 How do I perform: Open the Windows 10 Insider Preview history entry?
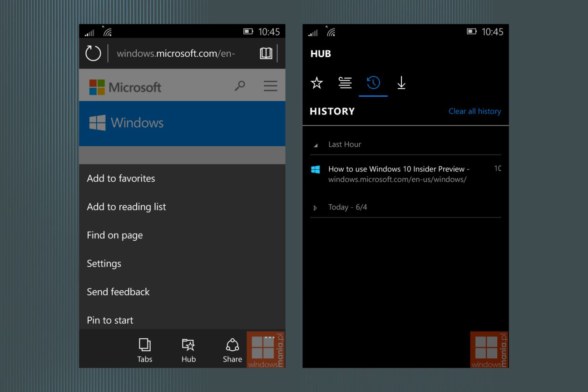399,174
